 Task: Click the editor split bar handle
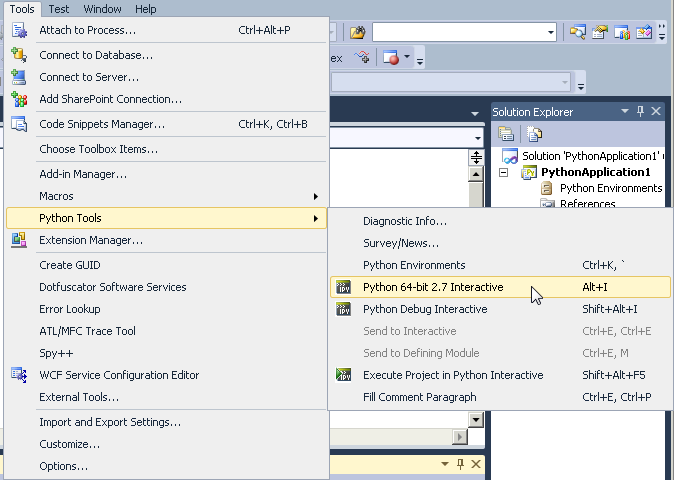pyautogui.click(x=476, y=157)
